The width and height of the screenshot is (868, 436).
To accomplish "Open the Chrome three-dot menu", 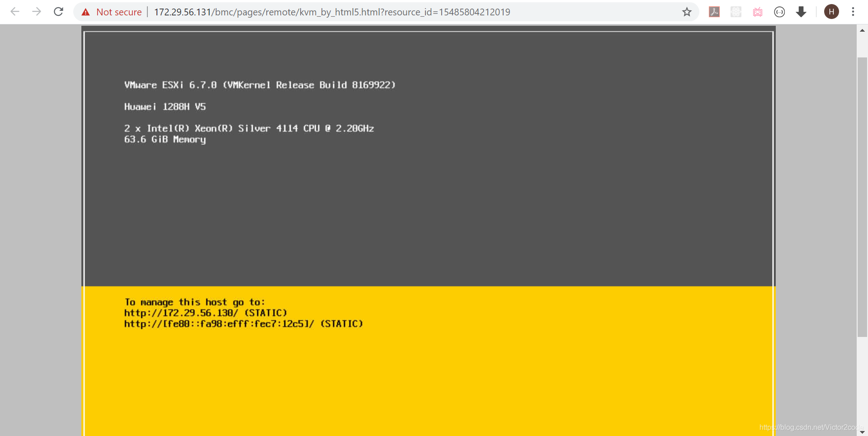I will pos(853,12).
